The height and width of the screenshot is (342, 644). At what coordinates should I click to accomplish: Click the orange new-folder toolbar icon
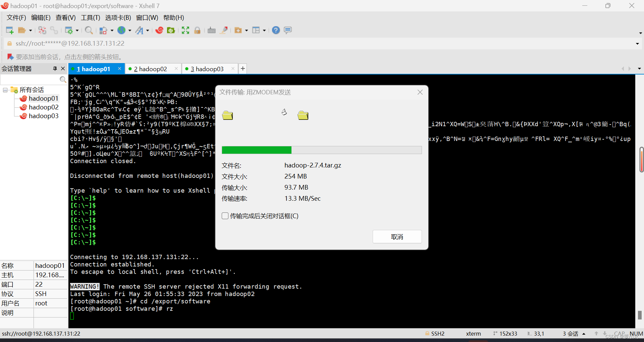(x=238, y=30)
